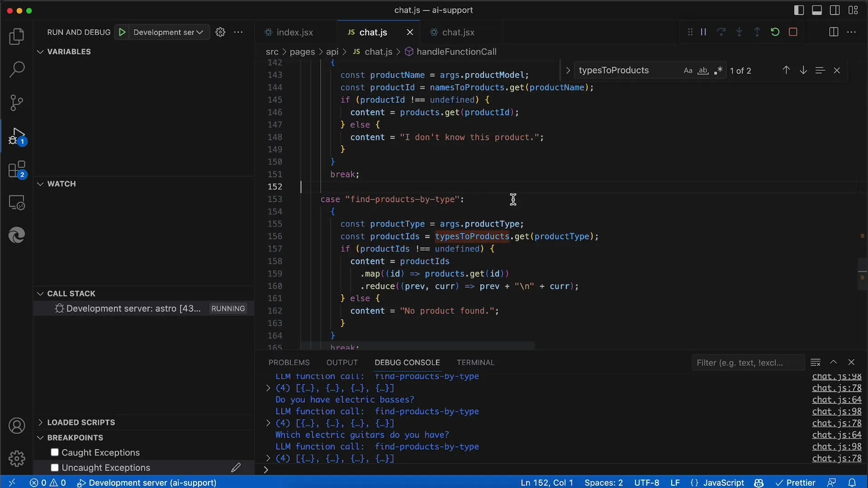Switch to the chat.jsx tab
The height and width of the screenshot is (488, 868).
[458, 32]
